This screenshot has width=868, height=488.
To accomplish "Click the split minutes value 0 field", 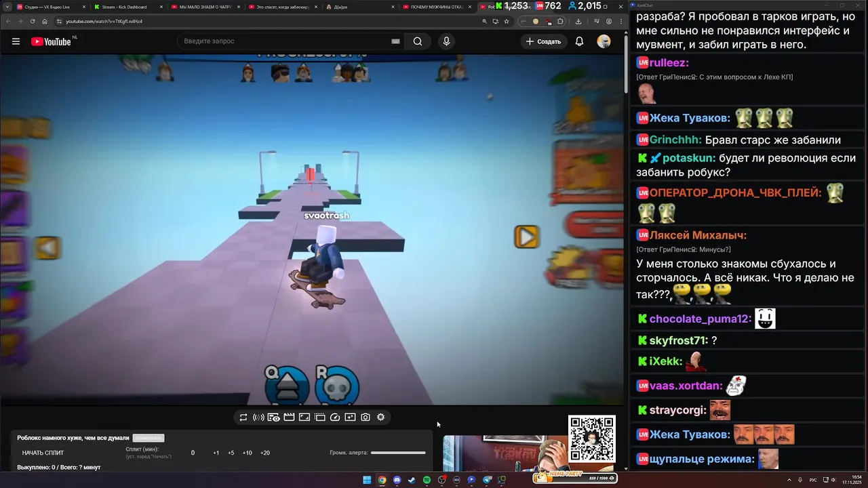I will [193, 453].
